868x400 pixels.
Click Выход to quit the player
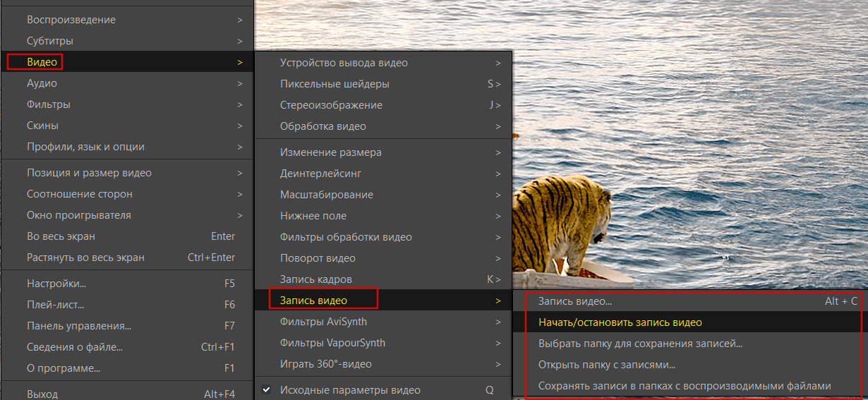coord(42,394)
